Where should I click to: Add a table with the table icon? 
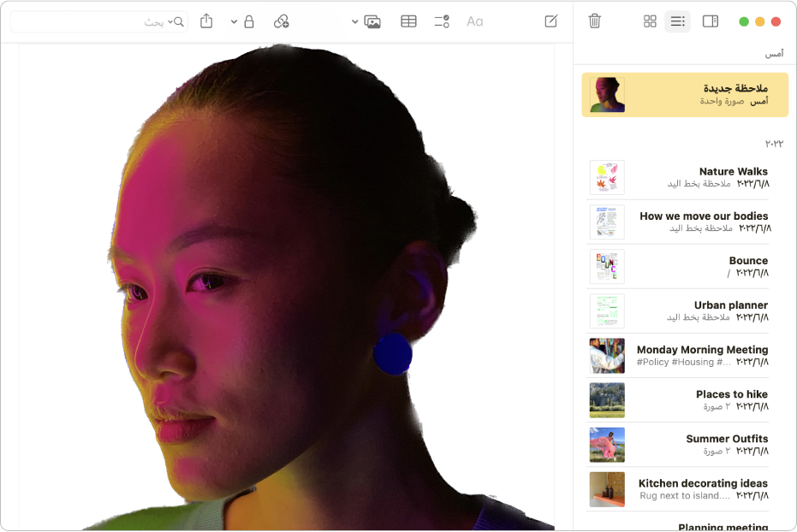[408, 21]
